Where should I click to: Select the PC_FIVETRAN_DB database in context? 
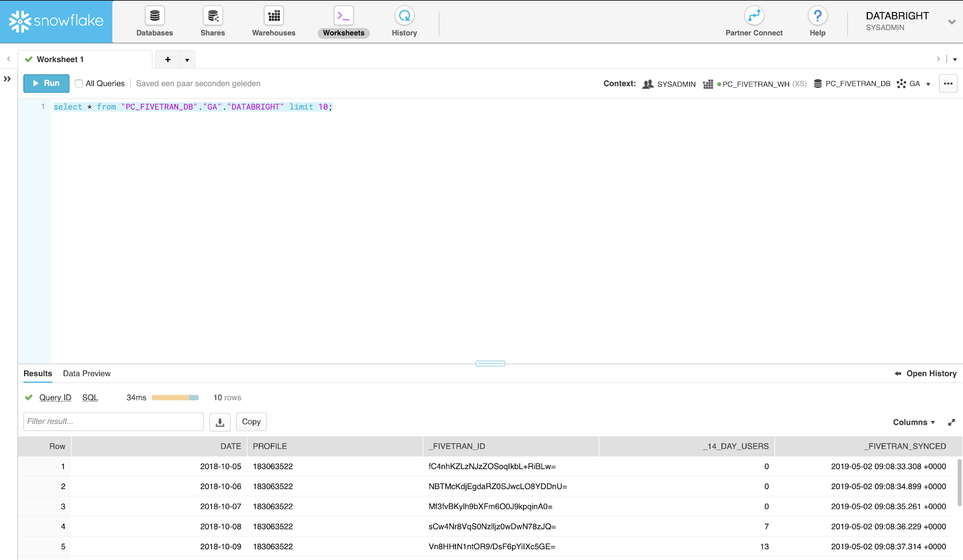pos(852,84)
